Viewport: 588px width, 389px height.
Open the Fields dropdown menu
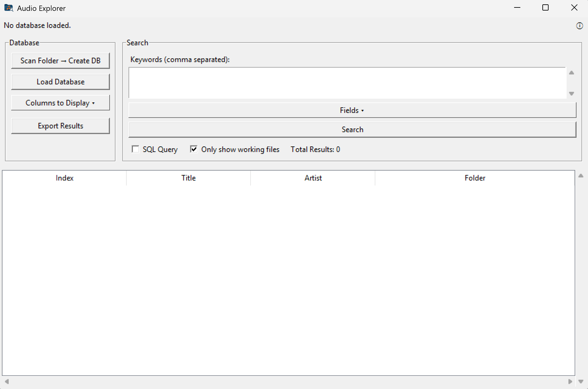(x=352, y=110)
